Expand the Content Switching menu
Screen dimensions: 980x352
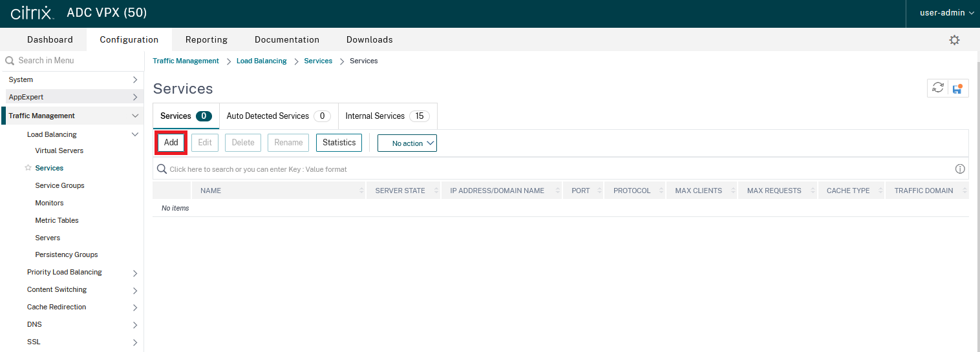coord(135,290)
